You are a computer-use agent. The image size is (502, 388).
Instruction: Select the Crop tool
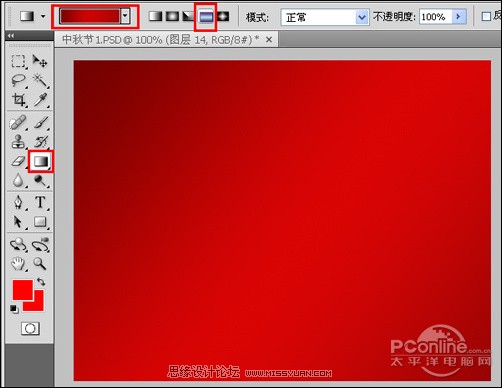point(18,100)
